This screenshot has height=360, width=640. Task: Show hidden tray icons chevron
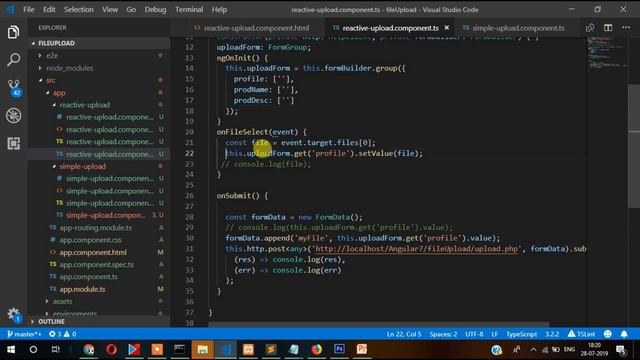tap(533, 349)
